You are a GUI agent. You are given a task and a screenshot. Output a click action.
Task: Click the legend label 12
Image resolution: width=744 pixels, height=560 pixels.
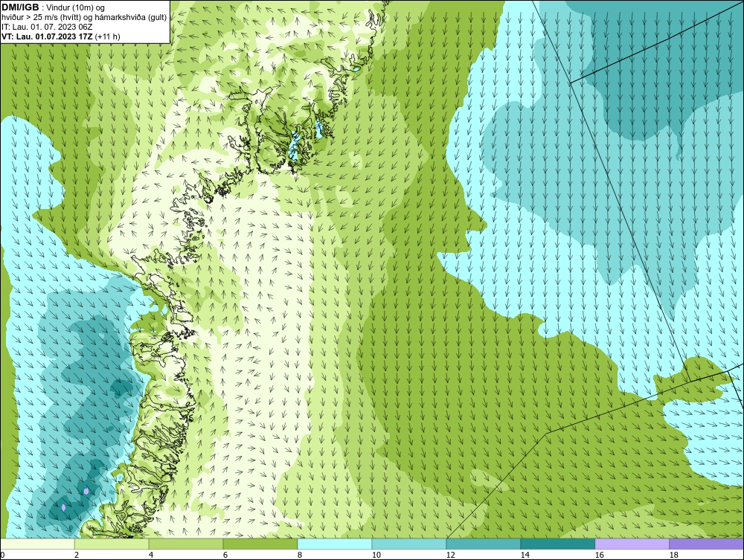coord(450,555)
